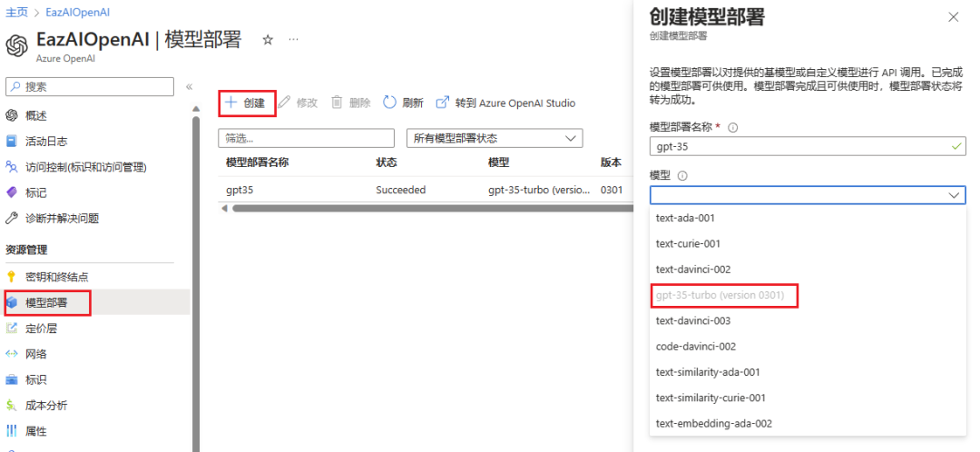Viewport: 980px width, 452px height.
Task: Open 诊断并解决问题 in the sidebar
Action: (x=62, y=218)
